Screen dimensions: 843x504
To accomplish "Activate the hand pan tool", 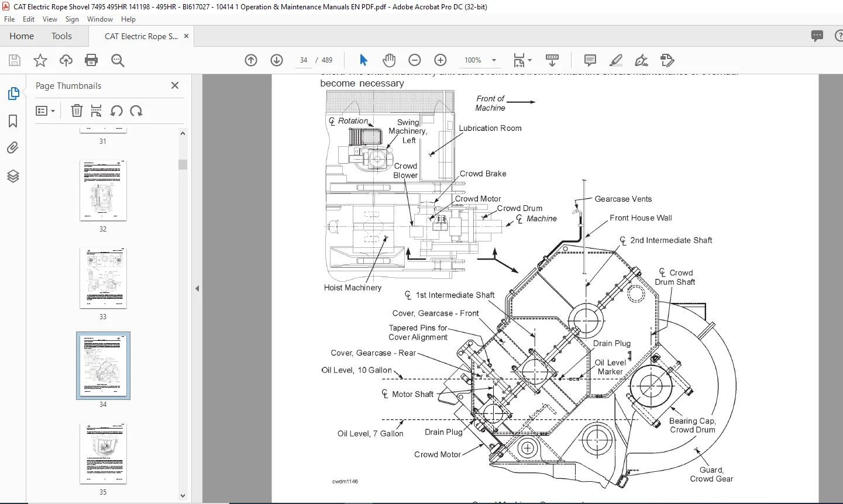I will [x=389, y=60].
